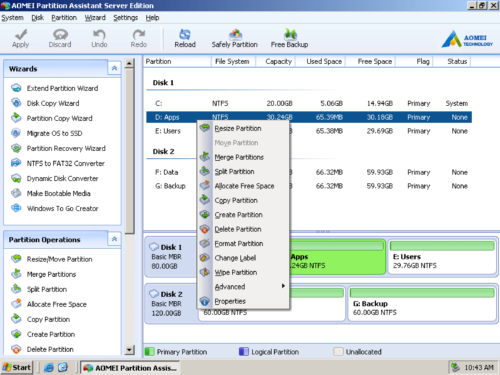Select Allocate Free Space in sidebar

49,304
